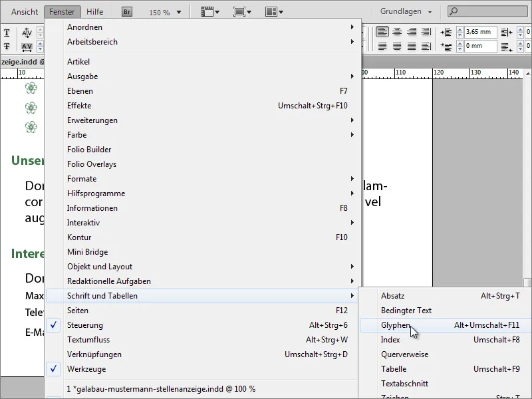
Task: Open the Ansicht menu
Action: [23, 11]
